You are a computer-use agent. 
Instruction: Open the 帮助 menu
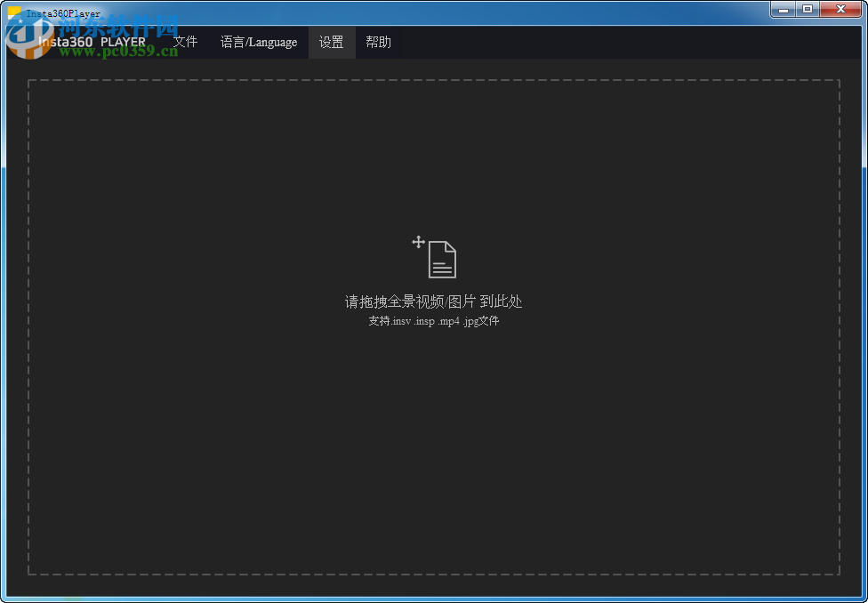[x=379, y=42]
